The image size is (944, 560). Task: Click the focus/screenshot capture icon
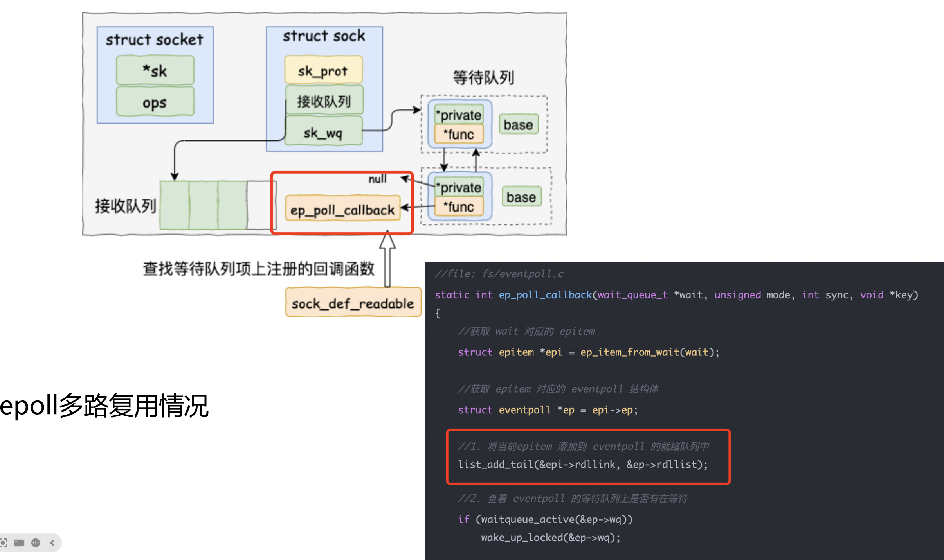(4, 543)
